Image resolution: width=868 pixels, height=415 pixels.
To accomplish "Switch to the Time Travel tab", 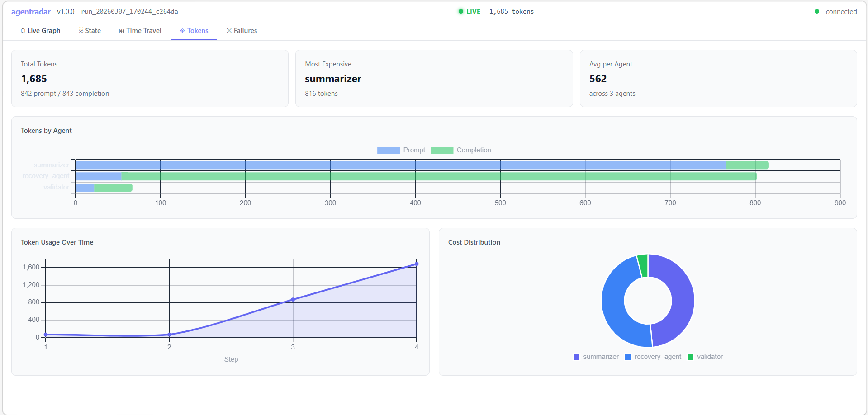I will point(140,31).
